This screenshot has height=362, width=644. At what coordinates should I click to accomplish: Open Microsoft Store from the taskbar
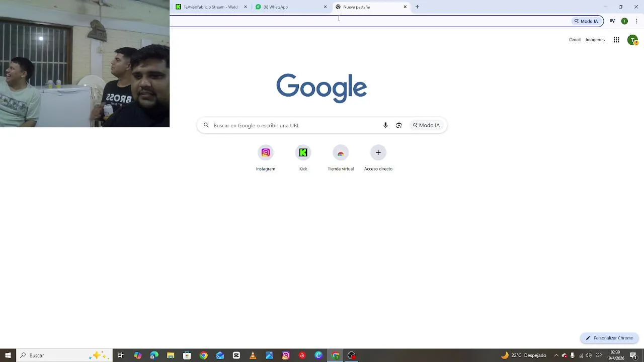187,355
